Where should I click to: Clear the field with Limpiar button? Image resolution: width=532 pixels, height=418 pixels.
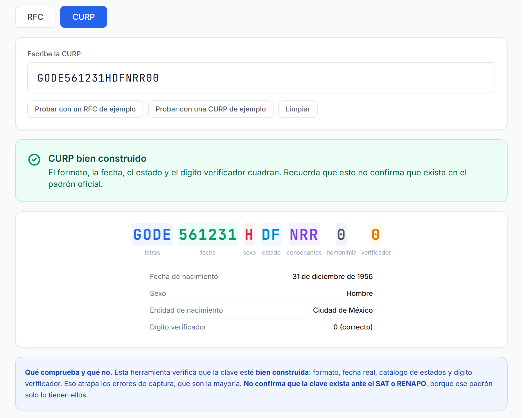(x=298, y=109)
